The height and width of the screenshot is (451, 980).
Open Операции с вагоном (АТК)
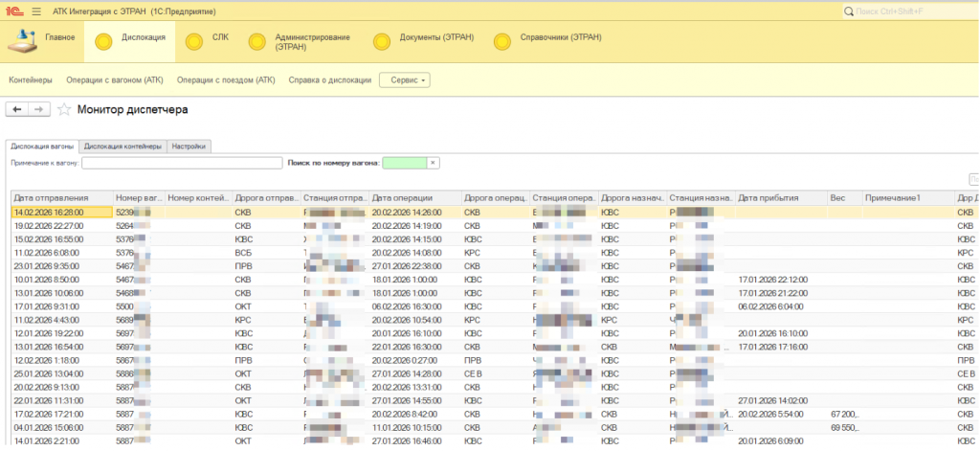(115, 80)
